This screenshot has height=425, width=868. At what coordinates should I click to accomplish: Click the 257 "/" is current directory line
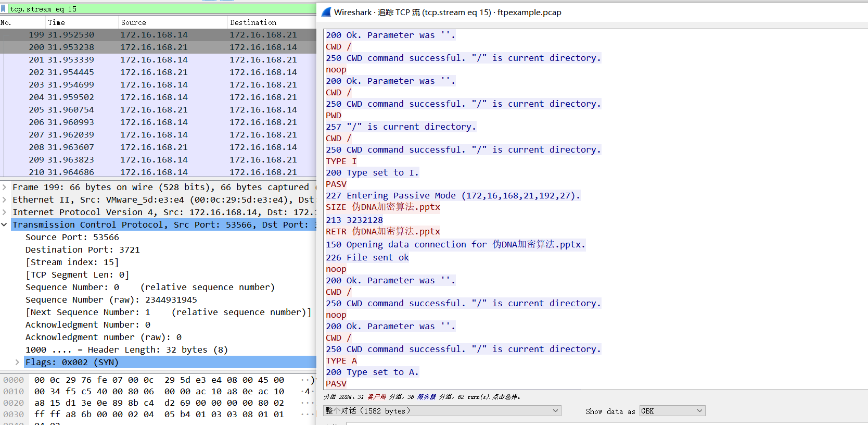click(x=401, y=127)
